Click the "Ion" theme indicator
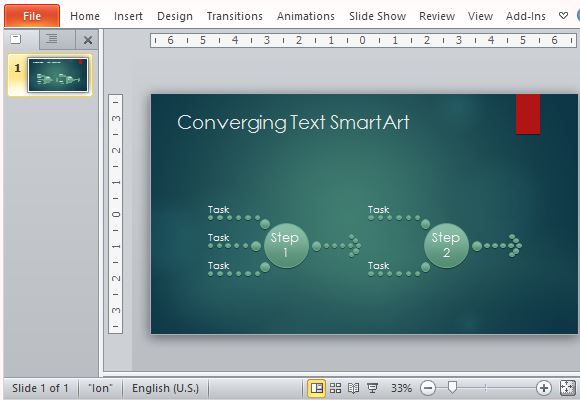This screenshot has height=400, width=580. point(100,388)
